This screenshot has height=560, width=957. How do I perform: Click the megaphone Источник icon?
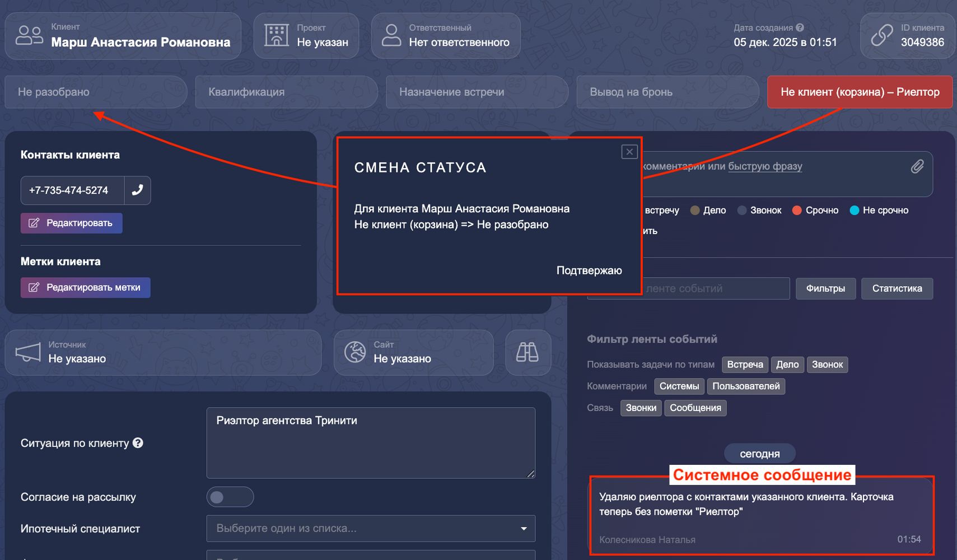click(28, 352)
